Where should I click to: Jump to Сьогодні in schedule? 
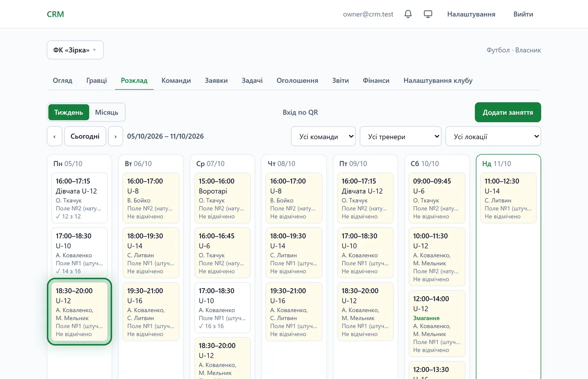(x=85, y=136)
